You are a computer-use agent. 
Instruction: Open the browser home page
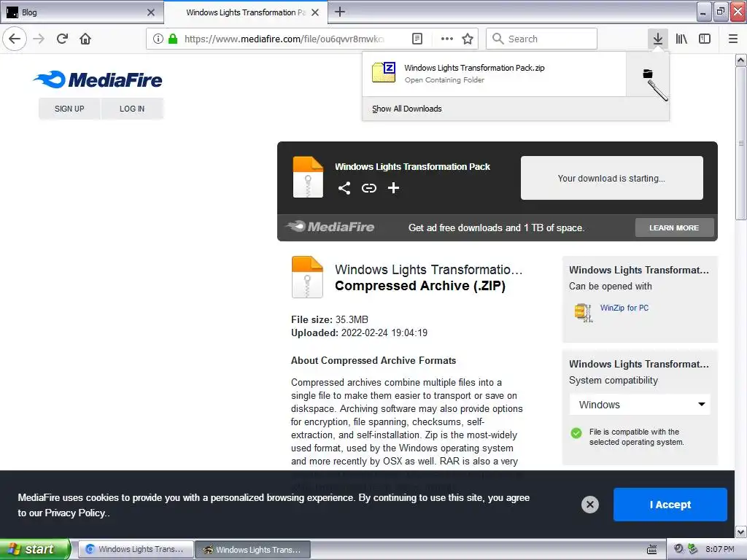click(x=85, y=39)
